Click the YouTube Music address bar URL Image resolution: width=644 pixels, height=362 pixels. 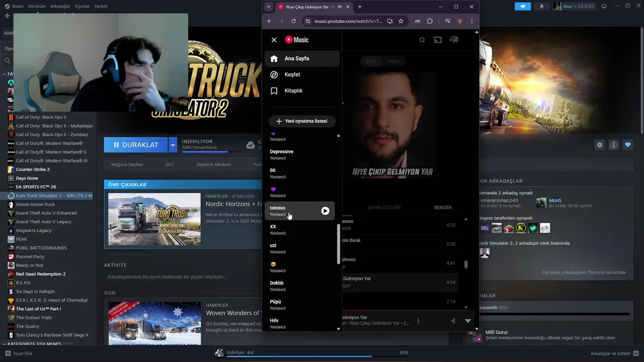coord(348,21)
